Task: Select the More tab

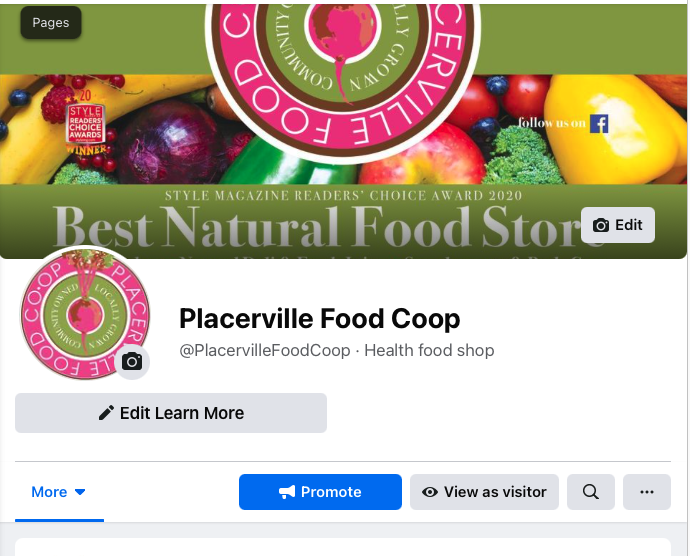Action: coord(59,492)
